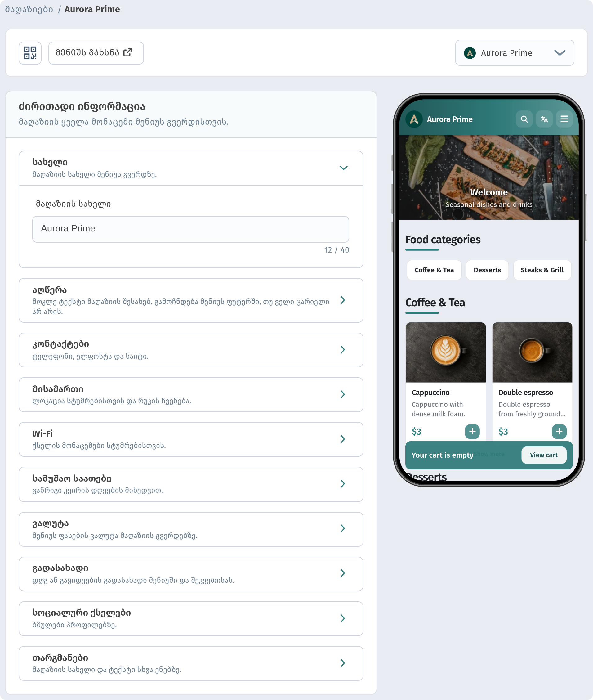The height and width of the screenshot is (700, 593).
Task: Open the hamburger menu in phone preview
Action: point(564,119)
